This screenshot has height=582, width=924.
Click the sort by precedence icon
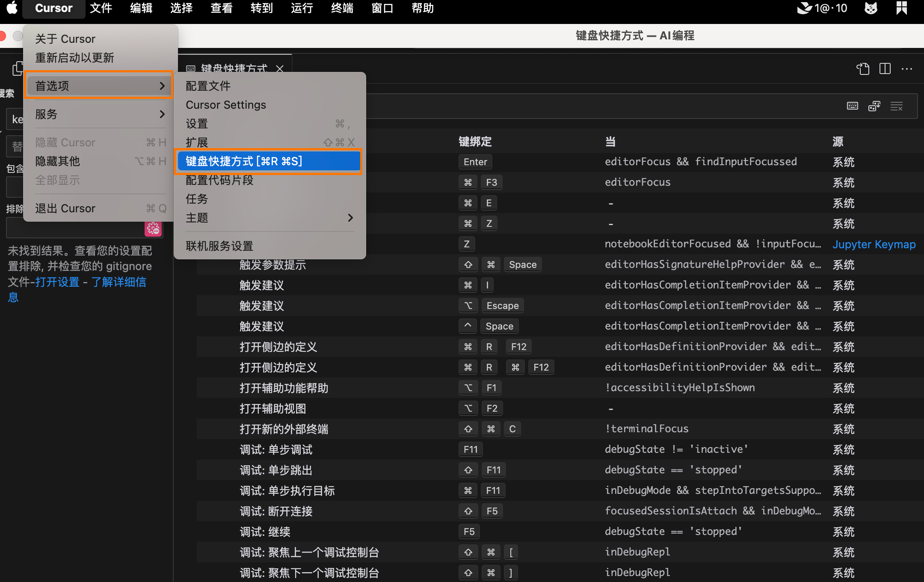[874, 106]
